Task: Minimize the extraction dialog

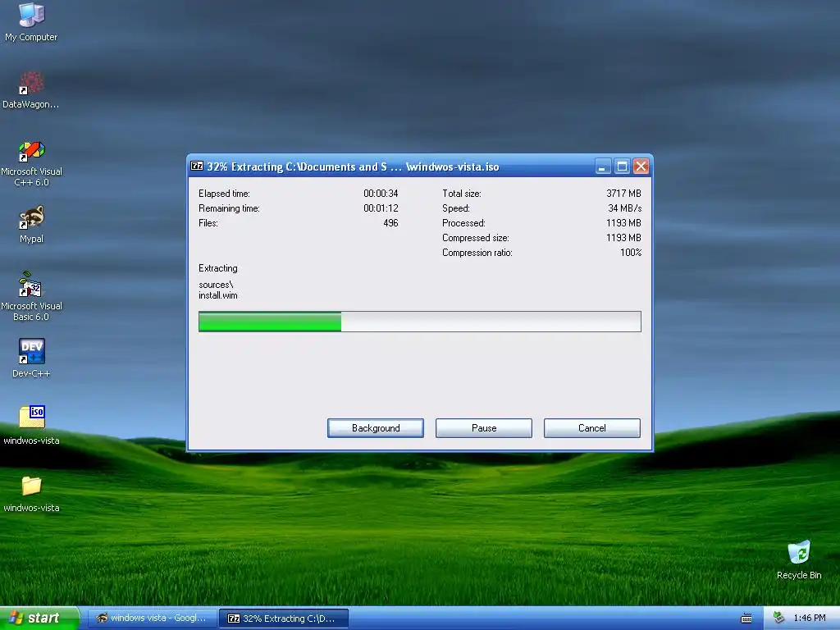Action: [603, 167]
